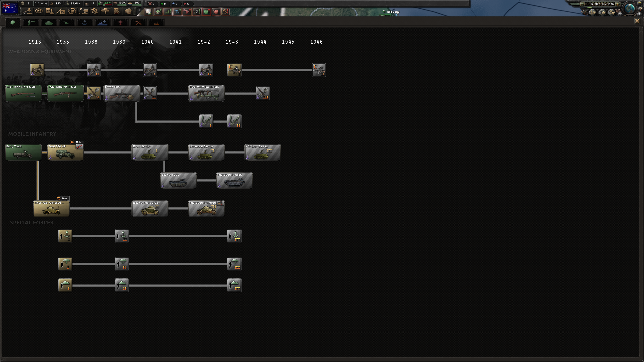This screenshot has height=362, width=644.
Task: Select the Improved Armored Car technology
Action: click(206, 209)
